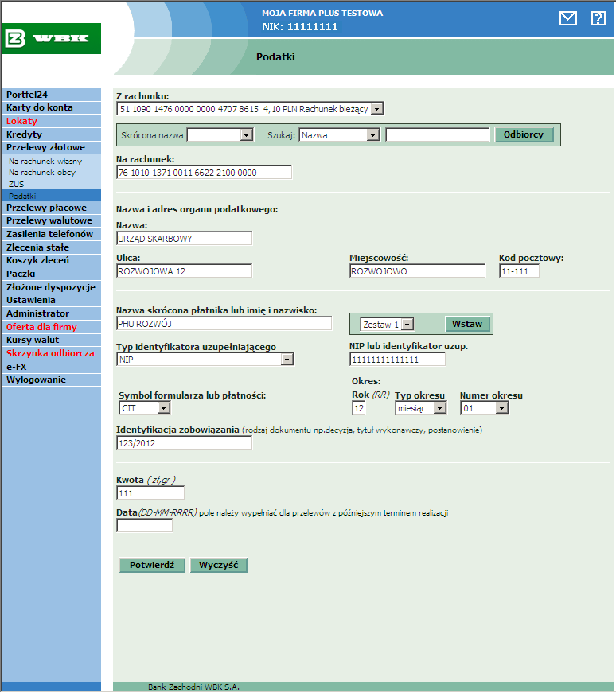
Task: Open Koszyk zleceń
Action: [51, 260]
